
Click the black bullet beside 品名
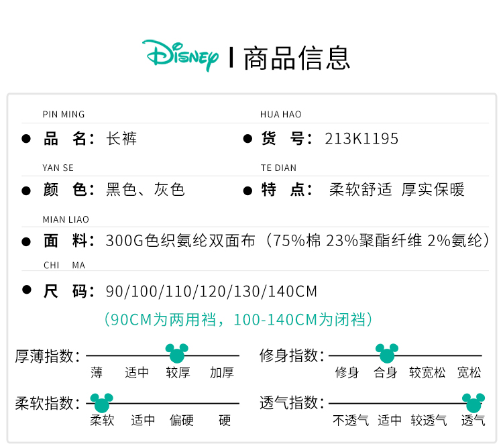[27, 139]
